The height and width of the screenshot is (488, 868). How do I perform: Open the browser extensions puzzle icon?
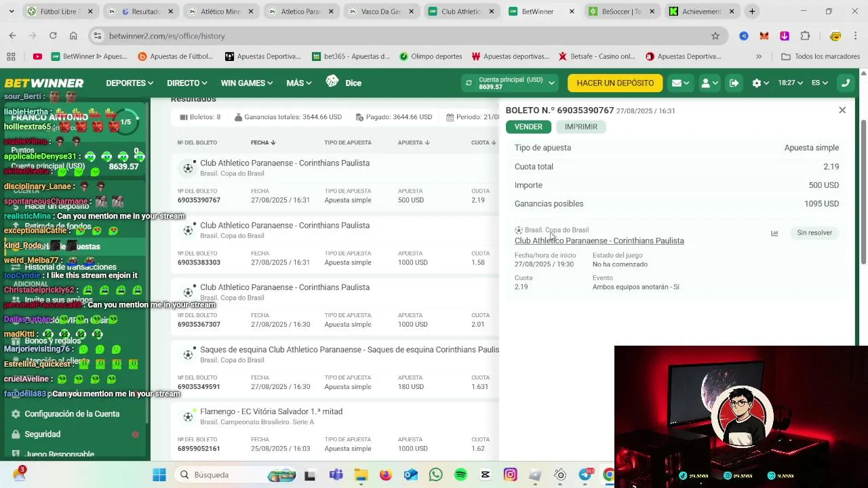(805, 36)
